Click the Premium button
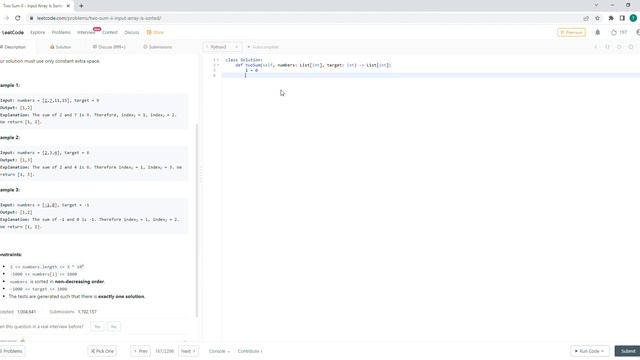This screenshot has width=640, height=360. tap(571, 32)
